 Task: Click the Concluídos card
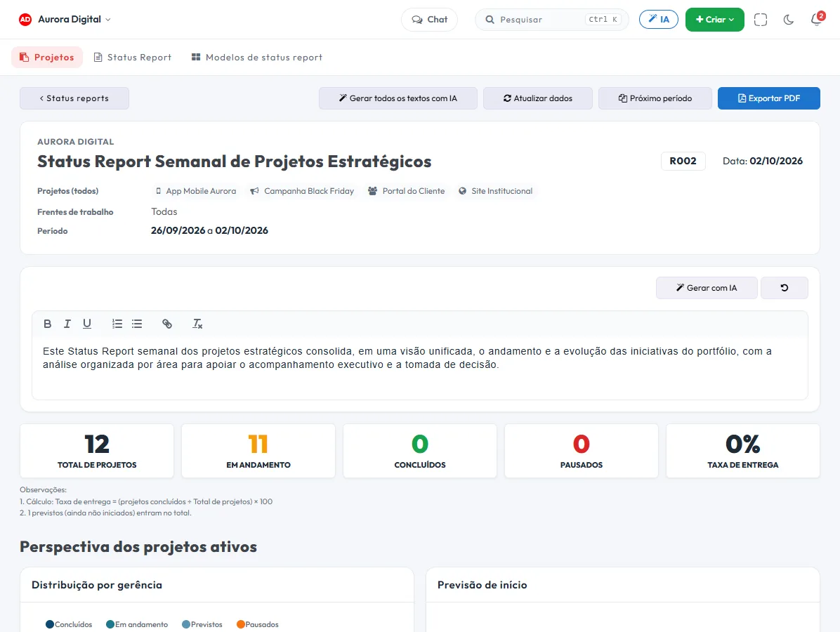tap(420, 451)
